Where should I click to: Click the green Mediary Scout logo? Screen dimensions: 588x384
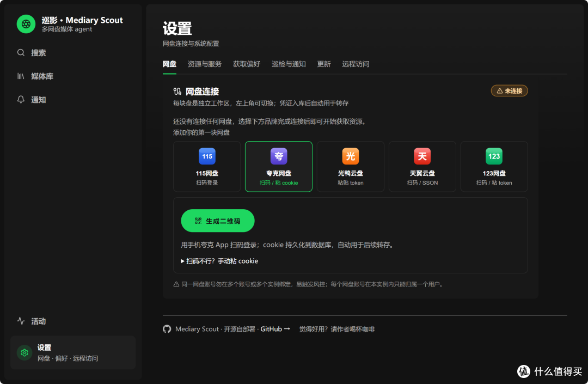pyautogui.click(x=26, y=24)
